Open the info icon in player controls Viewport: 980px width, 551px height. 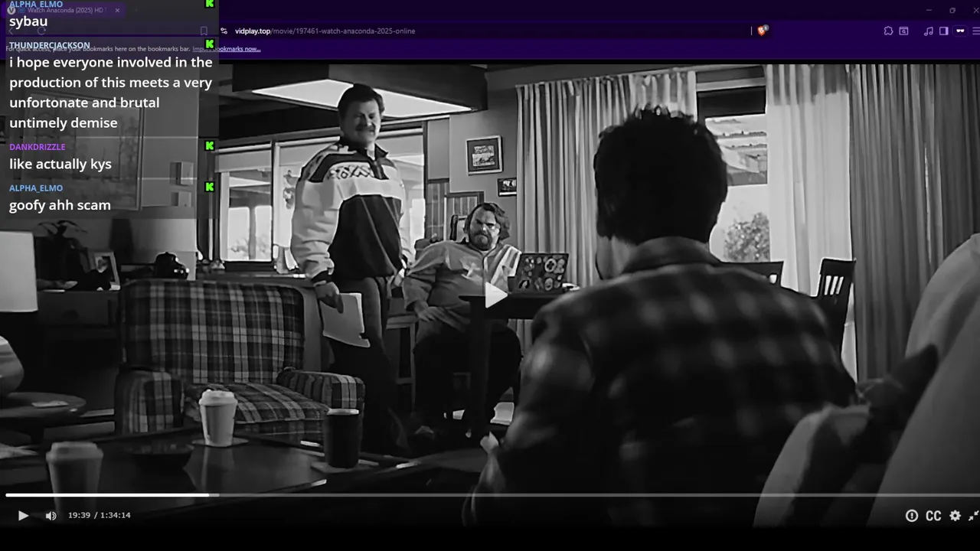912,516
